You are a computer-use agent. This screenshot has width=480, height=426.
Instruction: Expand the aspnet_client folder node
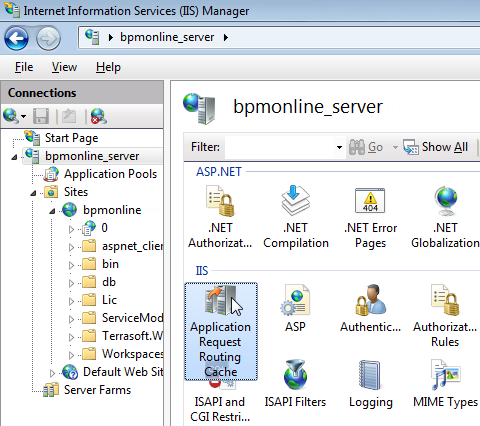pyautogui.click(x=71, y=247)
